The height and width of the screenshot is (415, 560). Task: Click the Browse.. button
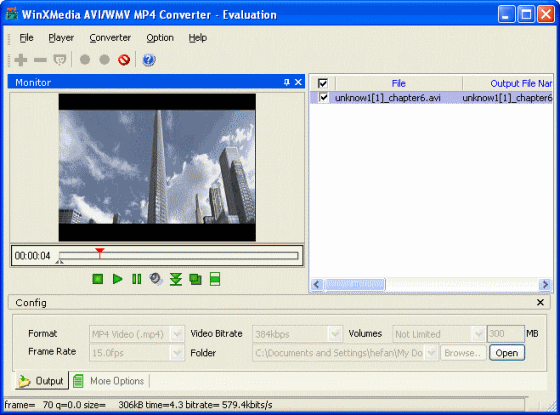pos(463,353)
